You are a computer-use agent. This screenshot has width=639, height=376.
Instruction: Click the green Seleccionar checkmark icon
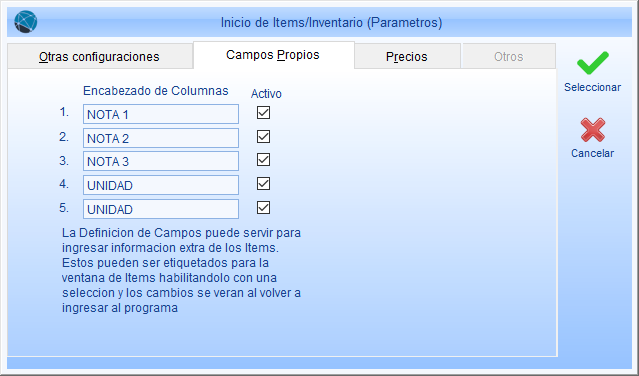pos(593,63)
